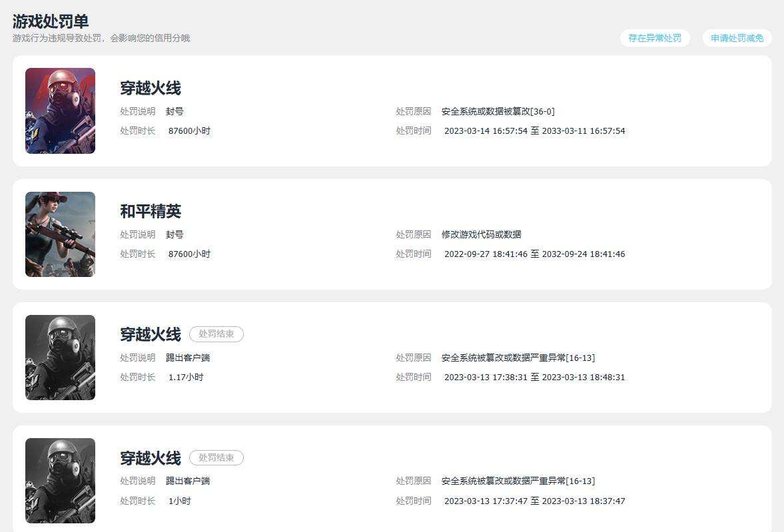784x532 pixels.
Task: Select the 穿越火线 title of the 87600小时 ban
Action: (151, 88)
